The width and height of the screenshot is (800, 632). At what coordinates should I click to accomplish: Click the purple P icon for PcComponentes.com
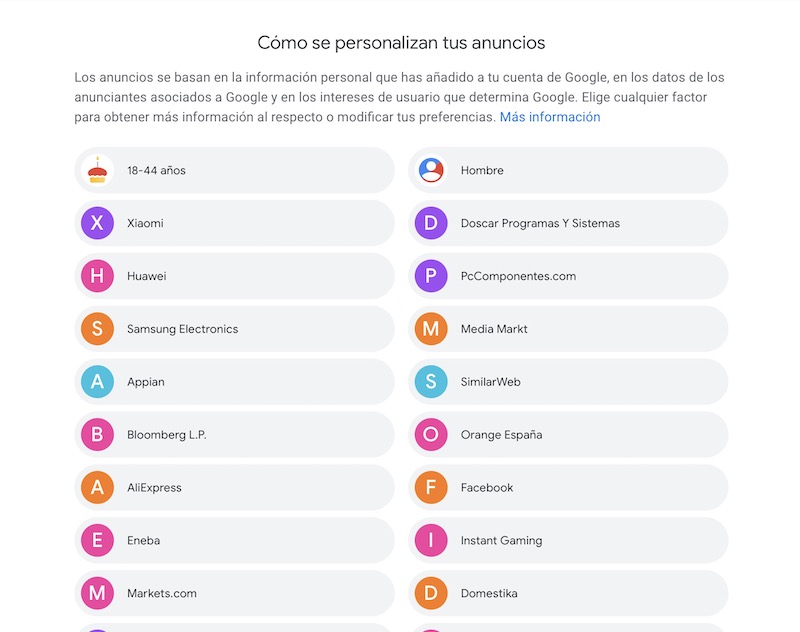431,276
